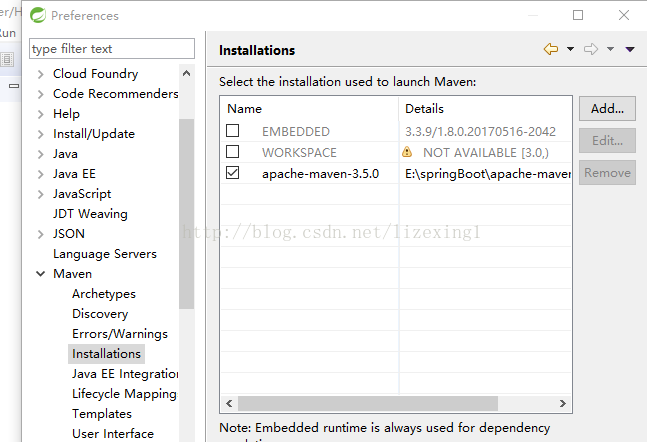Click the Edit... button
The width and height of the screenshot is (647, 442).
click(607, 141)
